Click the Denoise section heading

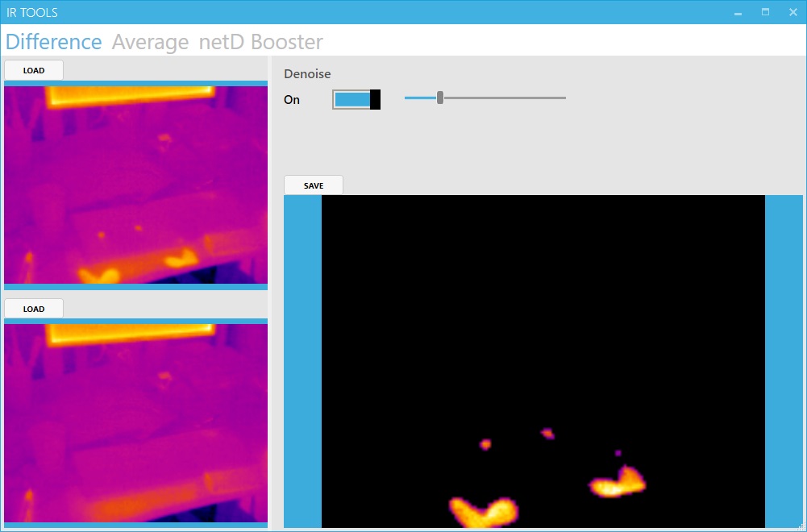[306, 73]
